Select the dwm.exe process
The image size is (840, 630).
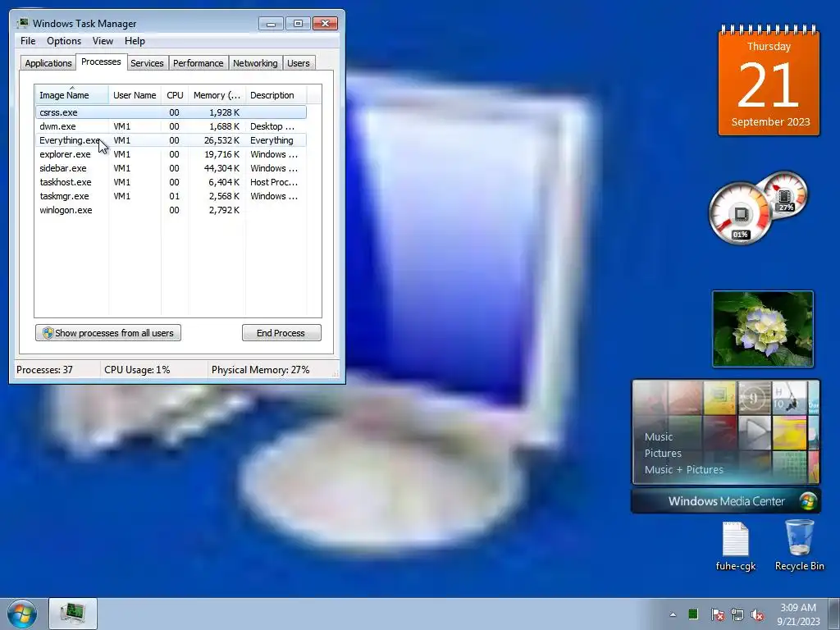(171, 126)
